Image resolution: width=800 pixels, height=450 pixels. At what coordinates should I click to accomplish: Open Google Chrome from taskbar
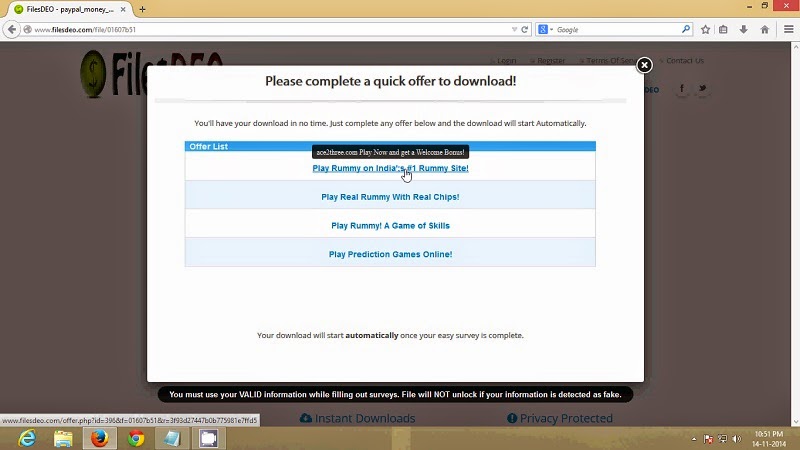point(136,438)
